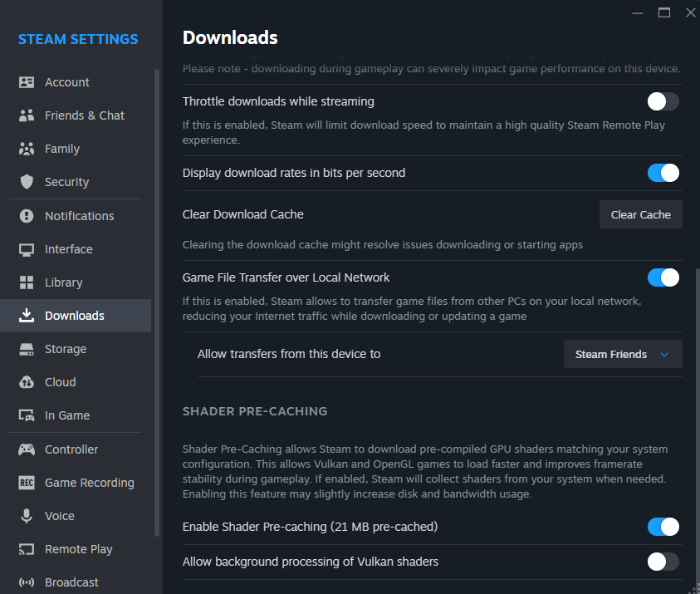This screenshot has width=700, height=594.
Task: Click 'Allow transfers from this device to' label
Action: coord(289,354)
